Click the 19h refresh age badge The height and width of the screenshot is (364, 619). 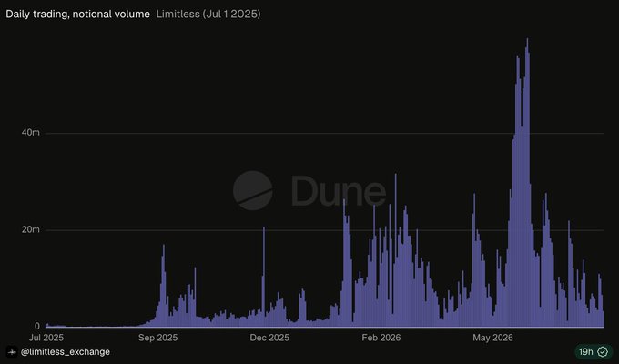pyautogui.click(x=594, y=352)
